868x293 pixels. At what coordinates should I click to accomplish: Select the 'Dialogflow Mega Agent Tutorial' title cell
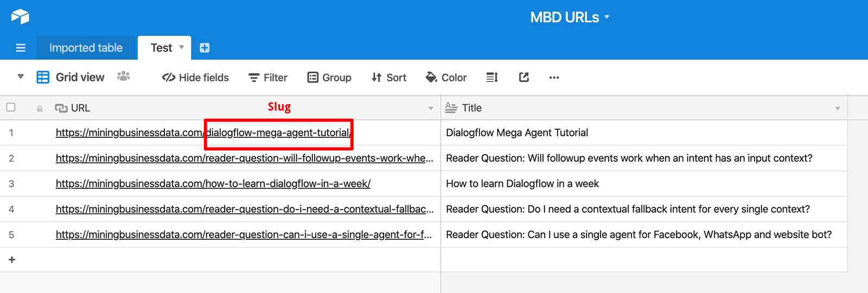[644, 132]
